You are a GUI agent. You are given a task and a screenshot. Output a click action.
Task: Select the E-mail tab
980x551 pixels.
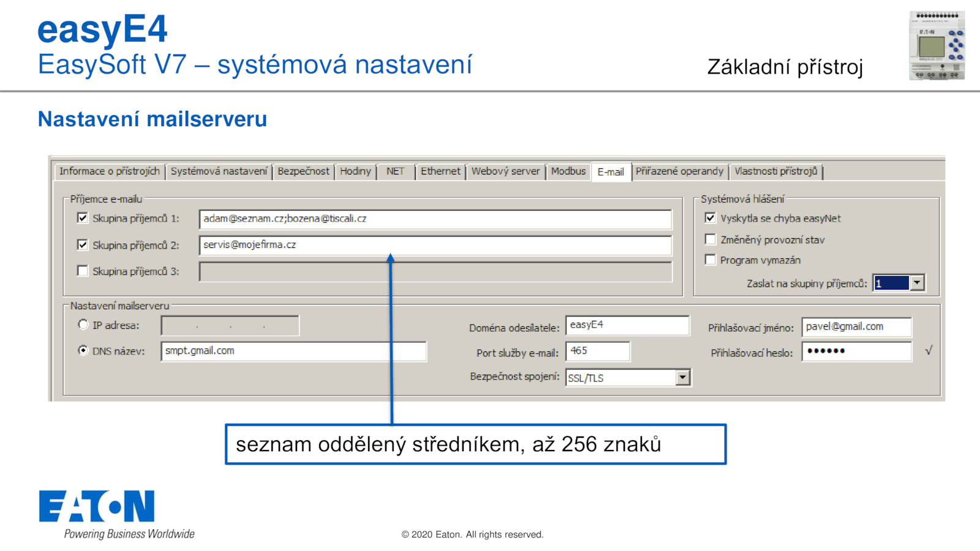(611, 172)
